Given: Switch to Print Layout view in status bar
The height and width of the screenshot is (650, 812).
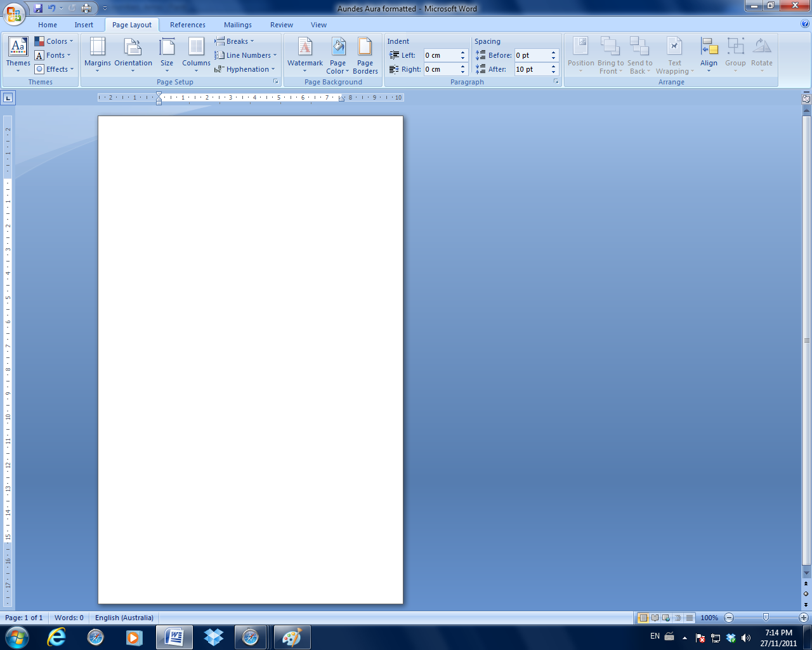Looking at the screenshot, I should [643, 618].
